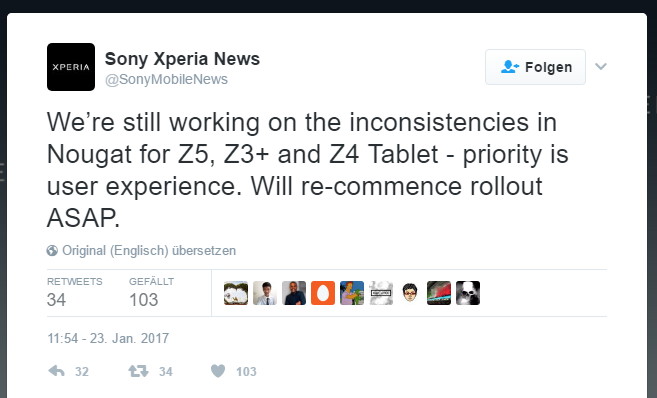Open the @SonyMobileNews handle link

166,79
